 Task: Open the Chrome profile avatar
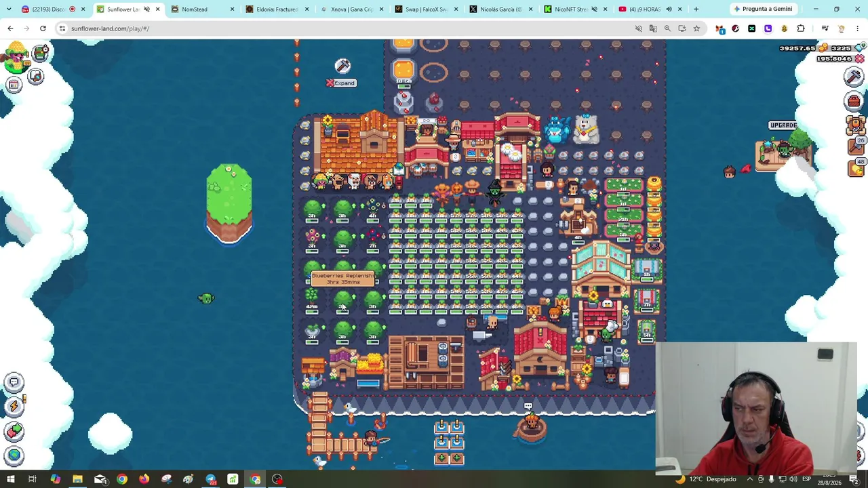tap(841, 28)
